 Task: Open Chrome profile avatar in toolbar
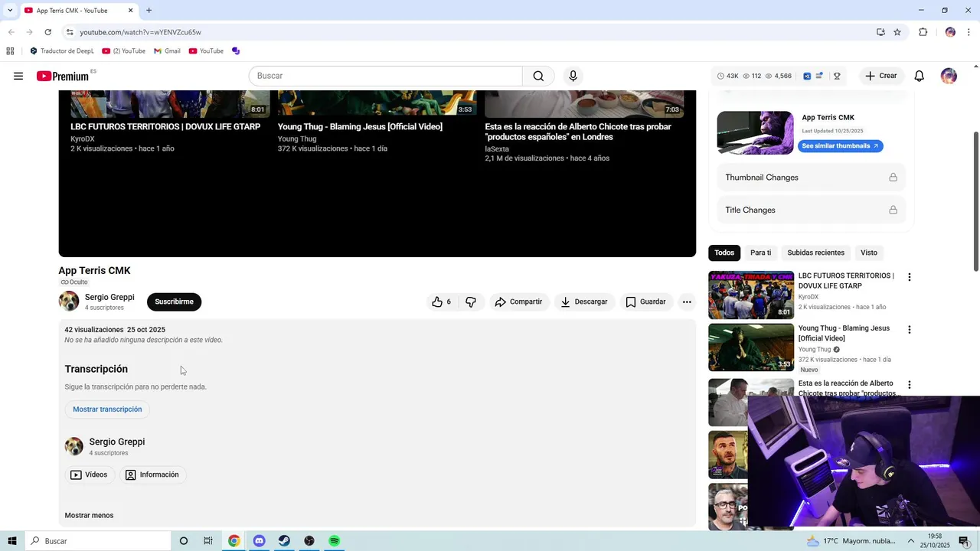950,32
